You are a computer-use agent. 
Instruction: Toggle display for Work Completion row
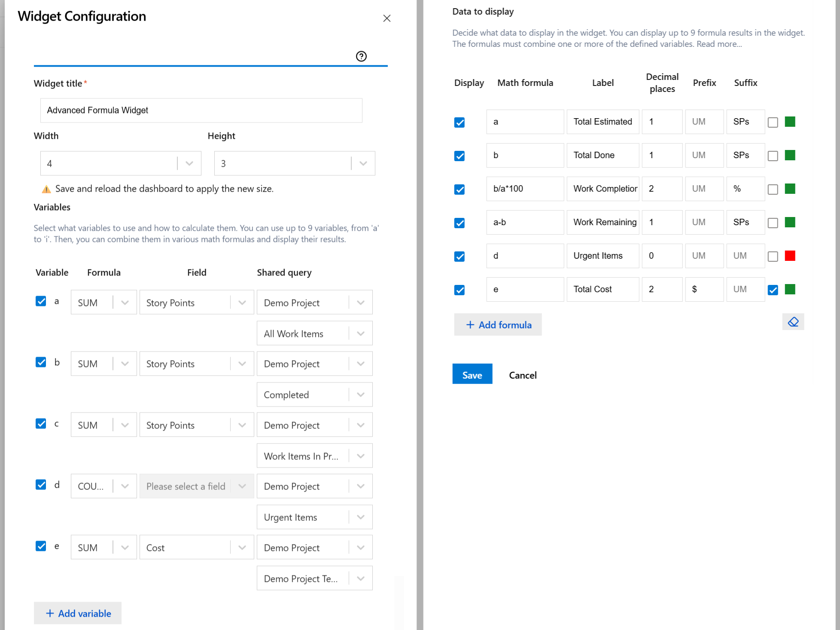coord(460,190)
